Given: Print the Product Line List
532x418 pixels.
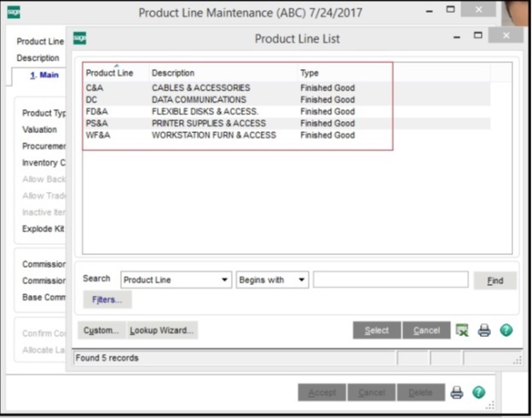Looking at the screenshot, I should coord(484,330).
